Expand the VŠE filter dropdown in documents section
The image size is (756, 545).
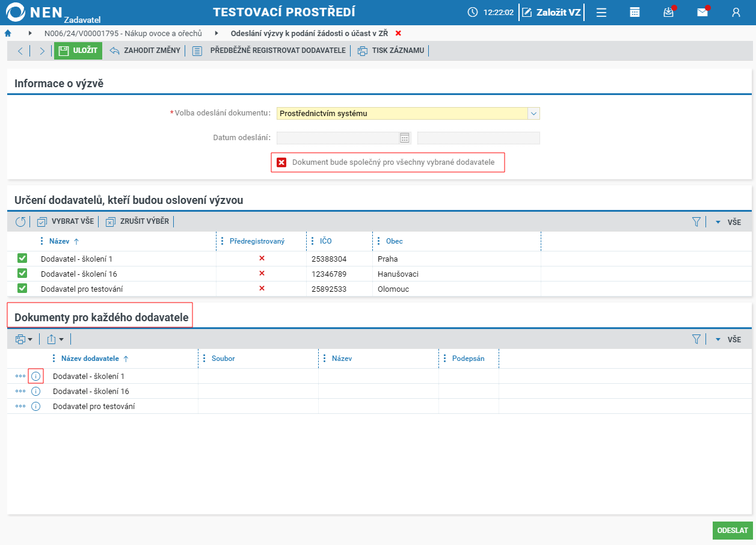[x=728, y=339]
